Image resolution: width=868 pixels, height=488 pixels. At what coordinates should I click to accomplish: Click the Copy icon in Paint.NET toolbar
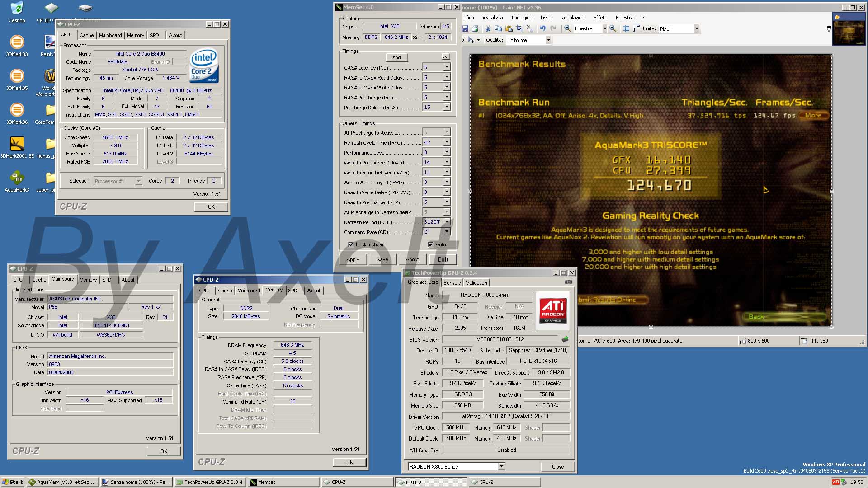(498, 28)
